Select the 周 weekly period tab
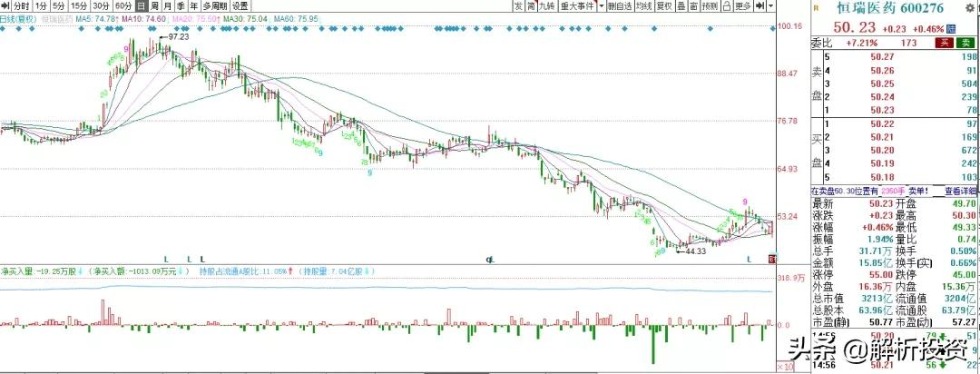The height and width of the screenshot is (374, 980). 153,5
